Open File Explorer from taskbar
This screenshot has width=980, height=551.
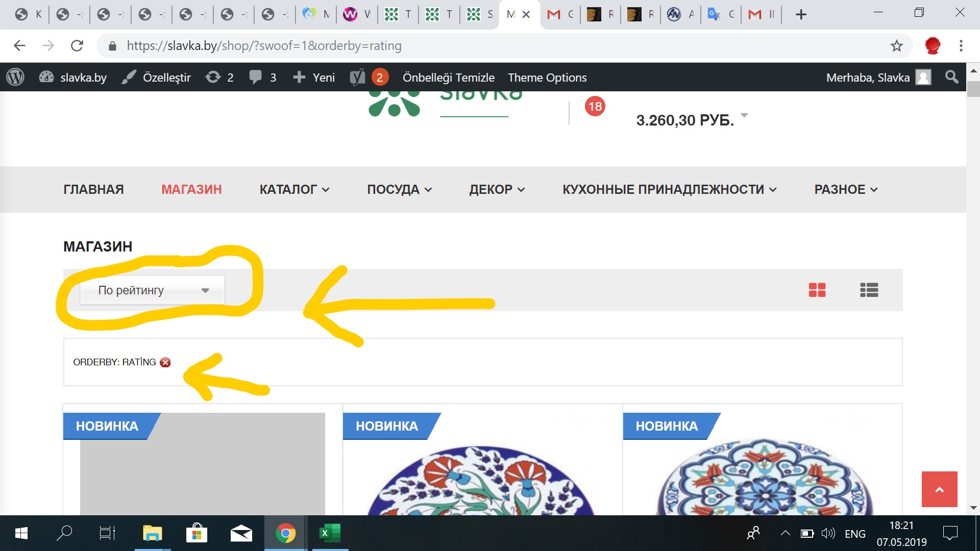tap(152, 533)
